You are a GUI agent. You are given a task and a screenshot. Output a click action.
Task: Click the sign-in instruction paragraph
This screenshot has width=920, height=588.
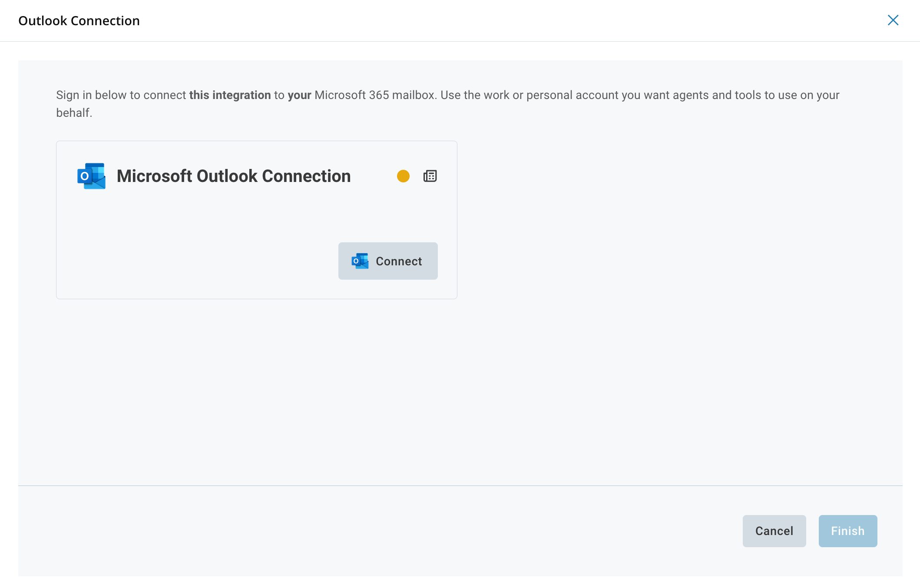(x=447, y=104)
